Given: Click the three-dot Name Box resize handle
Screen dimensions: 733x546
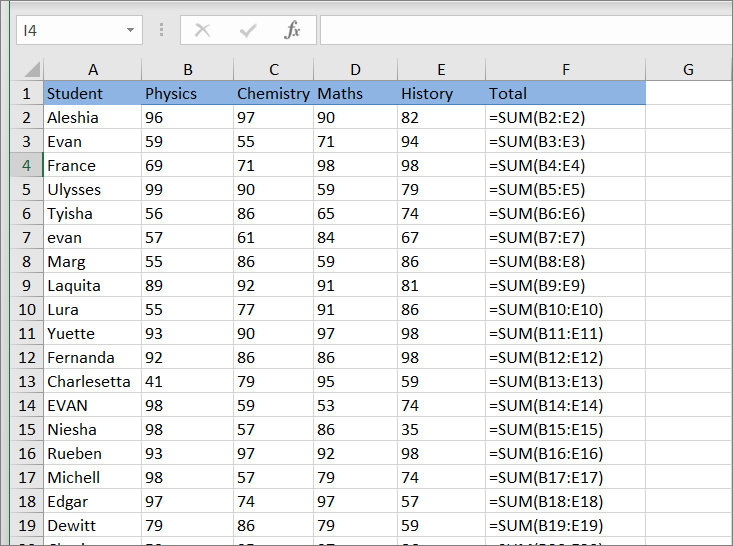Looking at the screenshot, I should coord(161,30).
